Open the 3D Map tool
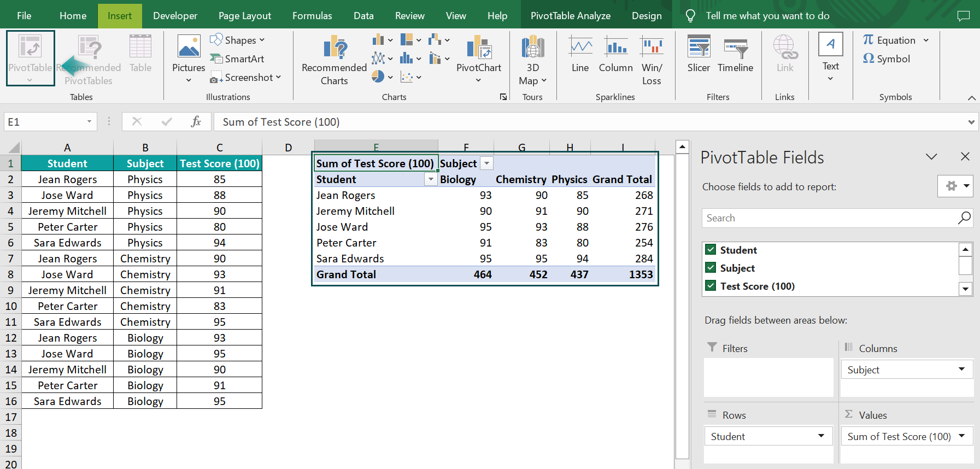 point(532,60)
